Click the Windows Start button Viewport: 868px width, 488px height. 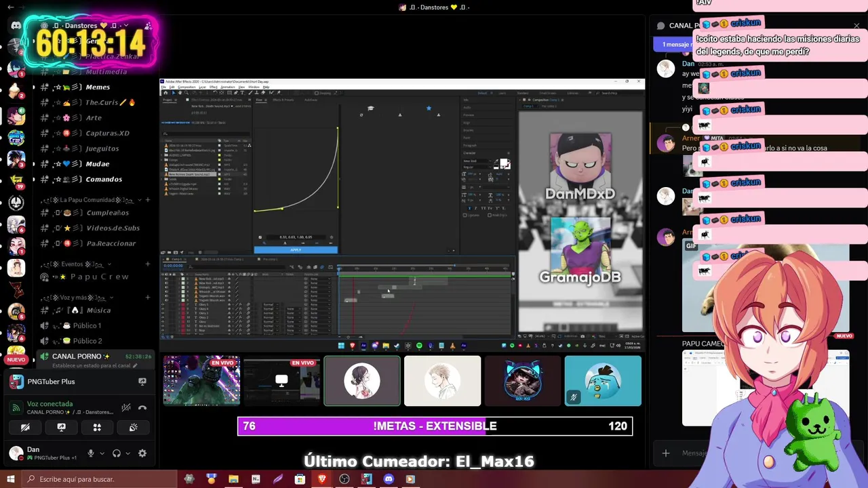click(x=10, y=479)
